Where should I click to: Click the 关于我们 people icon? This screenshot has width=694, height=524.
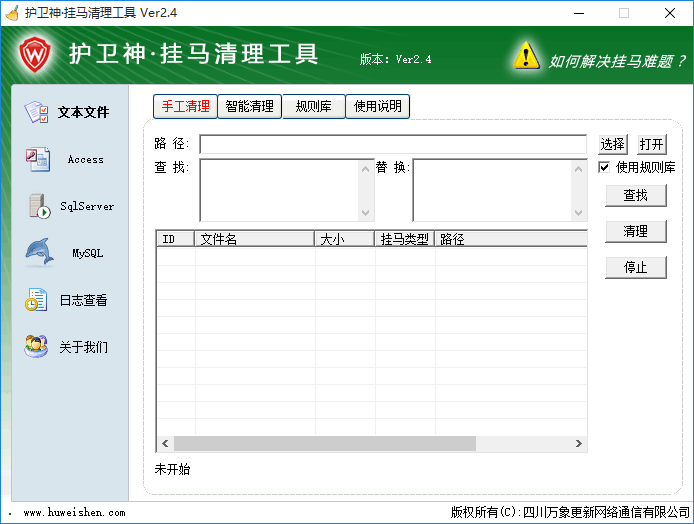[36, 346]
